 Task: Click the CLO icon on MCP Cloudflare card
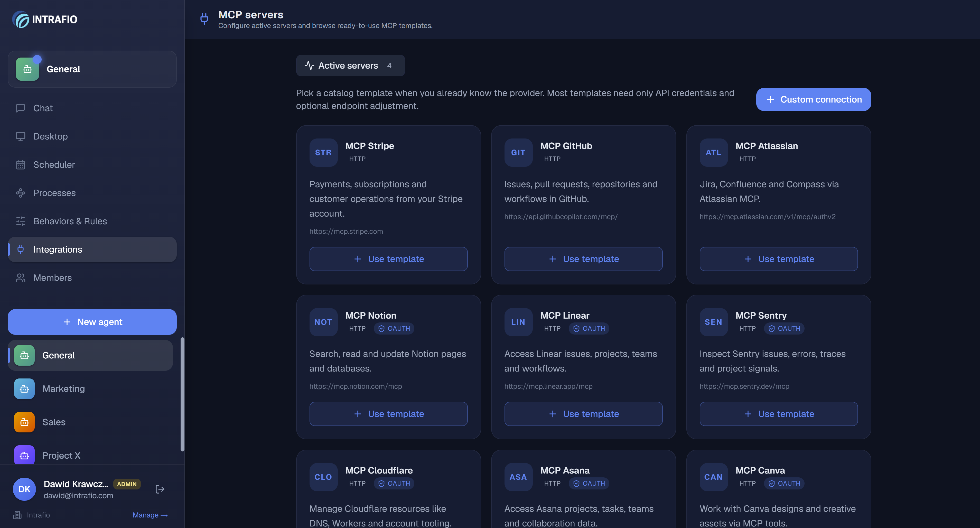(323, 477)
